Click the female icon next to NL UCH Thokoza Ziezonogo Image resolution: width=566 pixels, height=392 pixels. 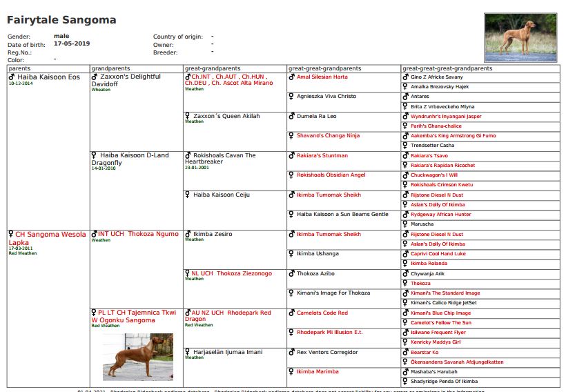[x=187, y=273]
